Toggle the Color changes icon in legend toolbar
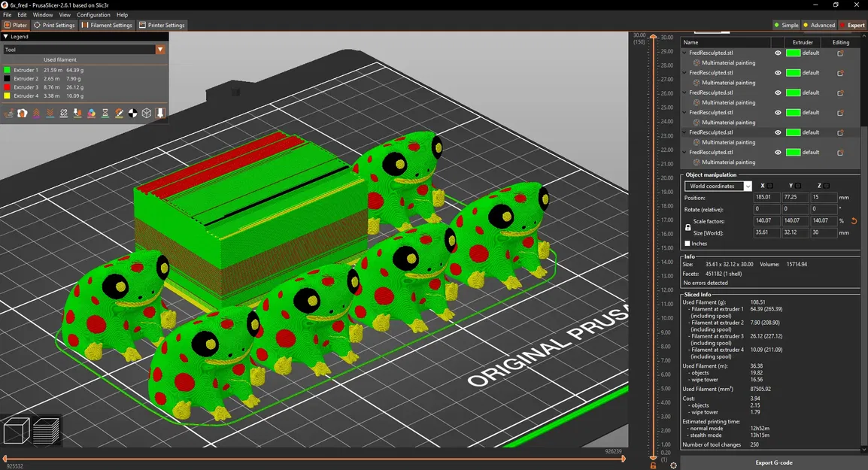Screen dimensions: 868x470 91,113
